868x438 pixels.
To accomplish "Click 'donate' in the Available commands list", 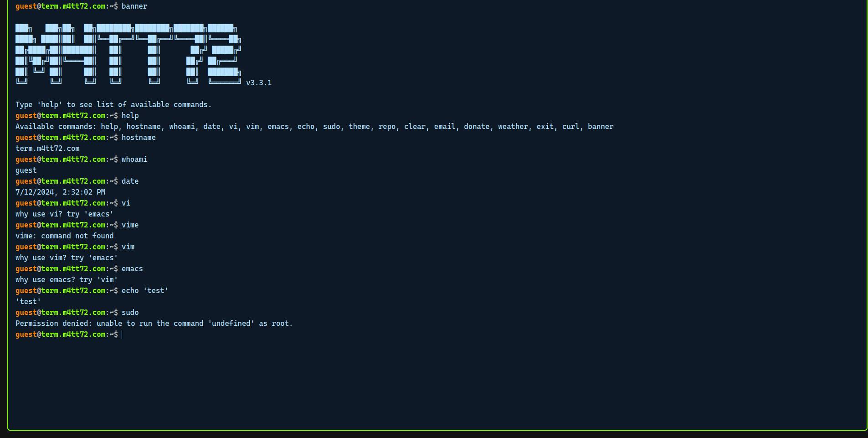I will pyautogui.click(x=477, y=127).
